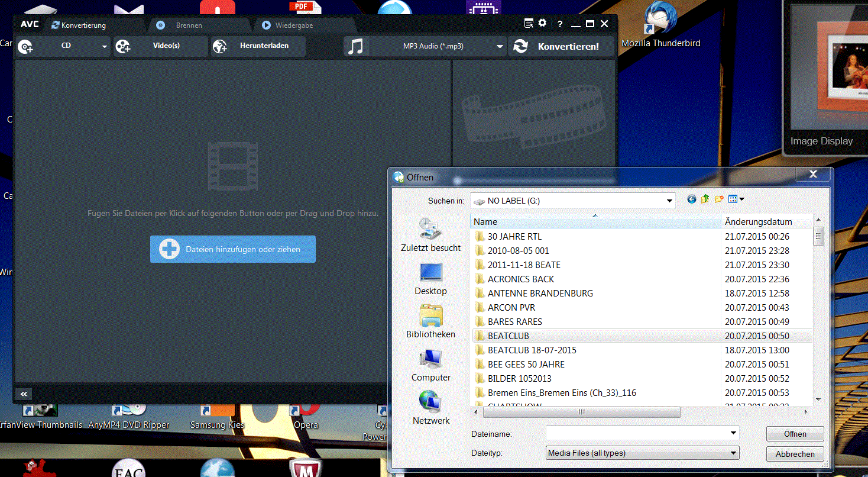Select the 20.07.2015 22:36 date cell

[x=757, y=279]
